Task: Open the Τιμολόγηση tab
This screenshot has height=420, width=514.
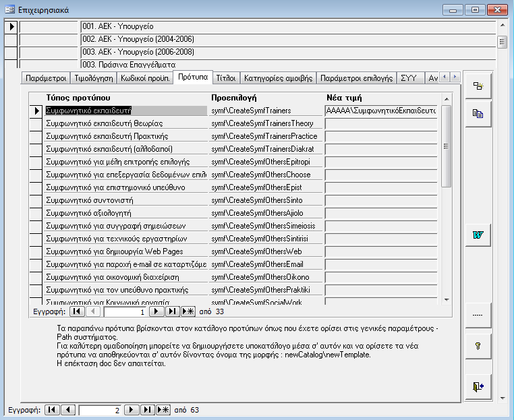Action: tap(93, 78)
